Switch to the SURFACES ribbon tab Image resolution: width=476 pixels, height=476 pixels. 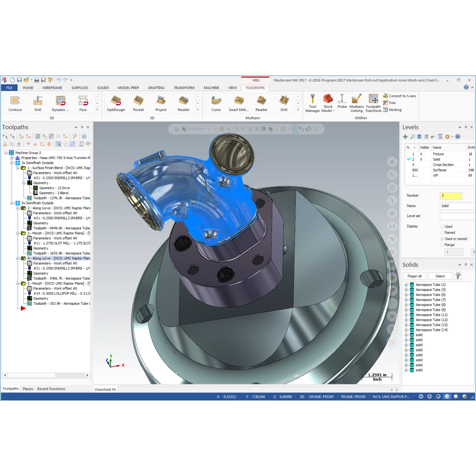(x=80, y=88)
